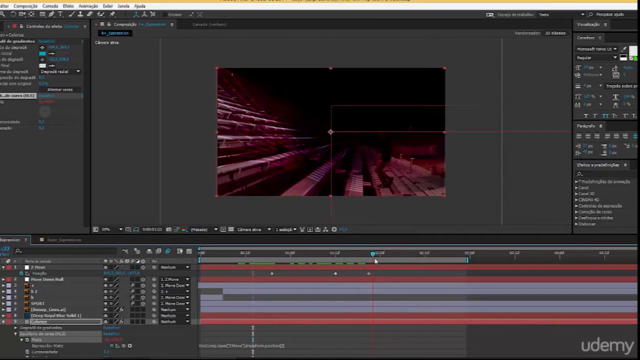Click the Draft 3D icon in timeline

[x=137, y=251]
